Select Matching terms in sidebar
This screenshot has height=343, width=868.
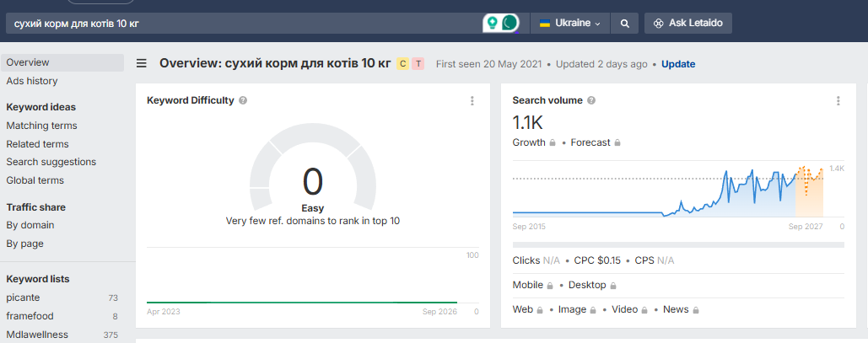click(41, 126)
